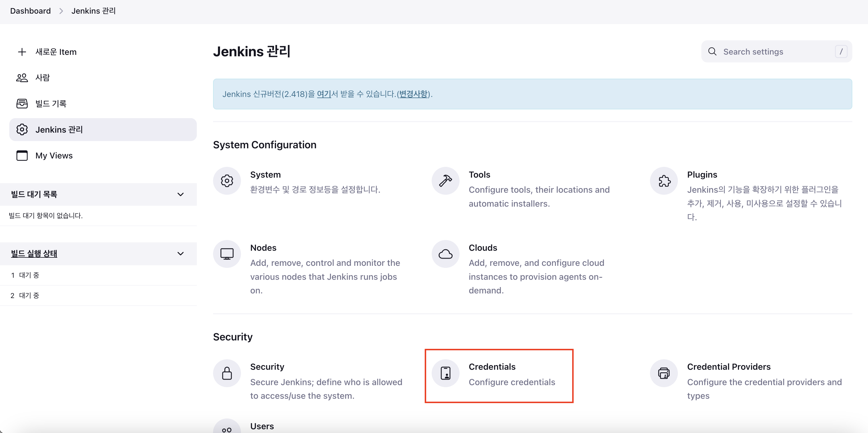Click the Plugins puzzle piece icon
This screenshot has width=868, height=433.
664,181
